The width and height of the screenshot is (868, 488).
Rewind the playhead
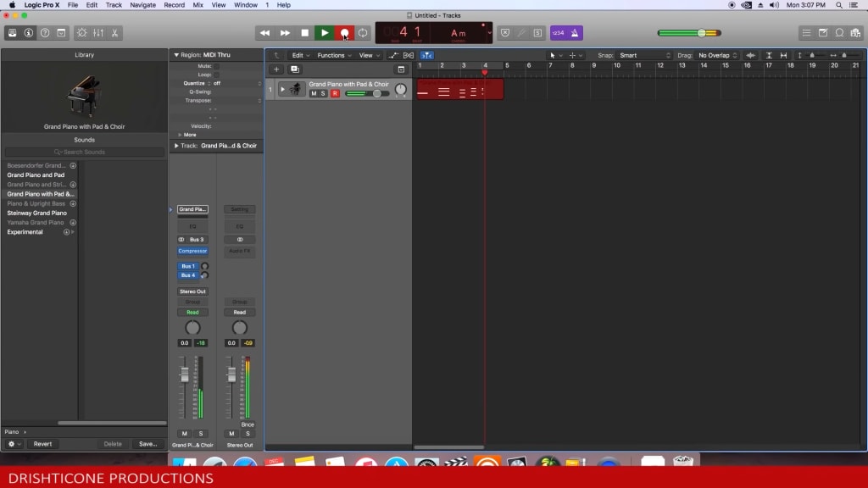pos(264,33)
